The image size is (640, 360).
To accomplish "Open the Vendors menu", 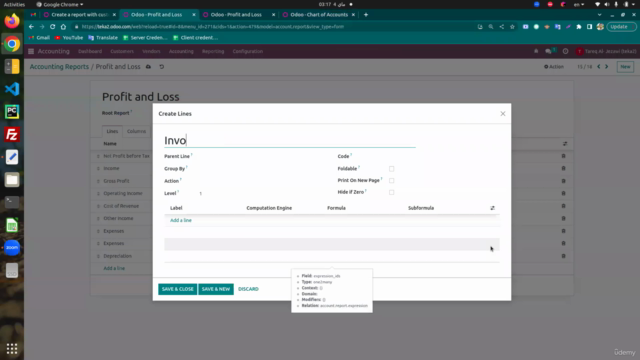I will pyautogui.click(x=151, y=51).
